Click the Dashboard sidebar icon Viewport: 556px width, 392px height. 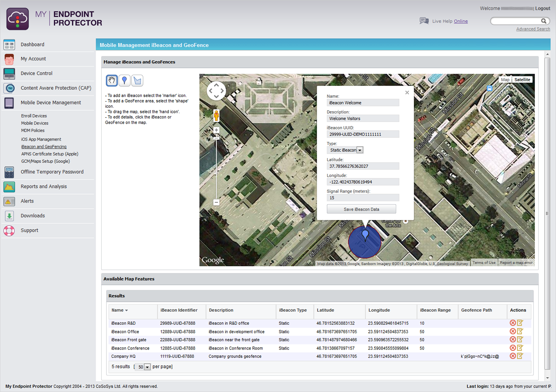coord(9,45)
